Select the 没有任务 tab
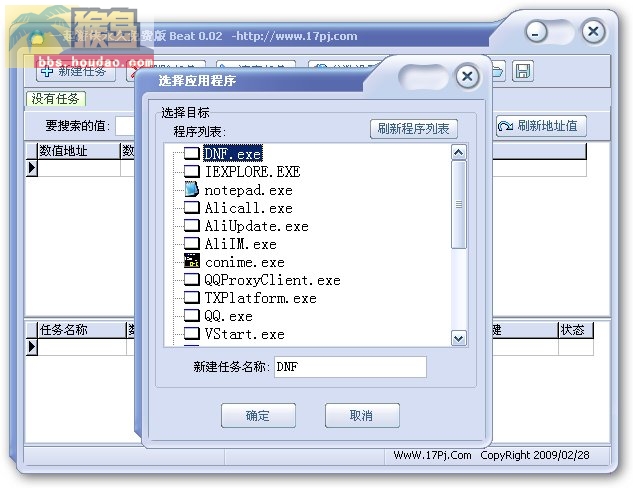Screen dimensions: 633x488 pos(55,98)
